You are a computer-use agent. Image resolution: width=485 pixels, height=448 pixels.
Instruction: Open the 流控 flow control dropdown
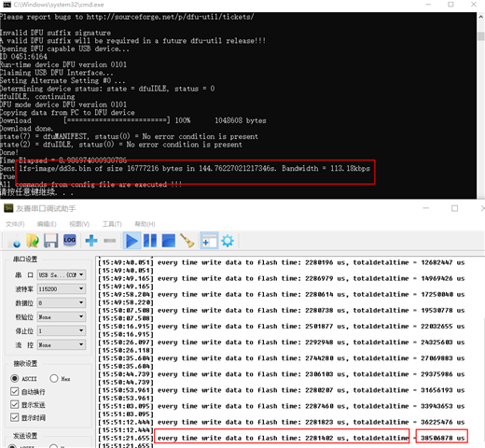62,344
